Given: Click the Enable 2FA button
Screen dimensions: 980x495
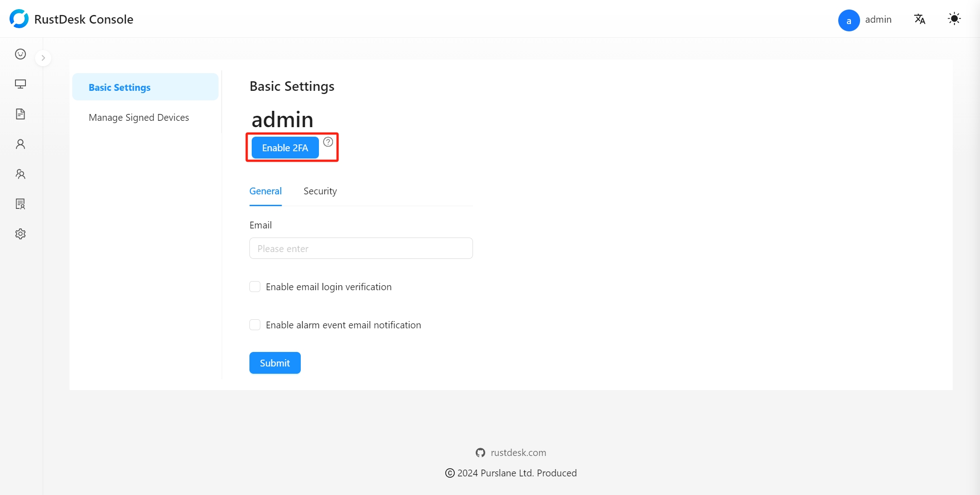Looking at the screenshot, I should 285,148.
